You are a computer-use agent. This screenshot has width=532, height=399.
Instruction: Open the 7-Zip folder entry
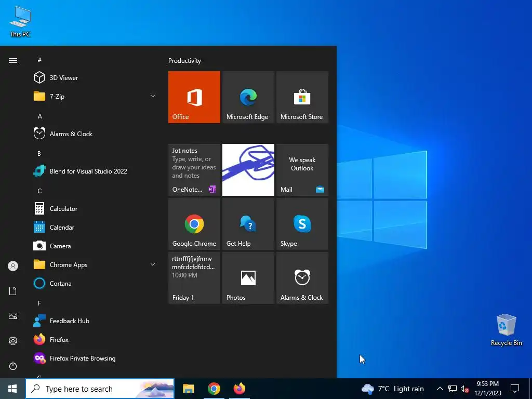[x=95, y=96]
